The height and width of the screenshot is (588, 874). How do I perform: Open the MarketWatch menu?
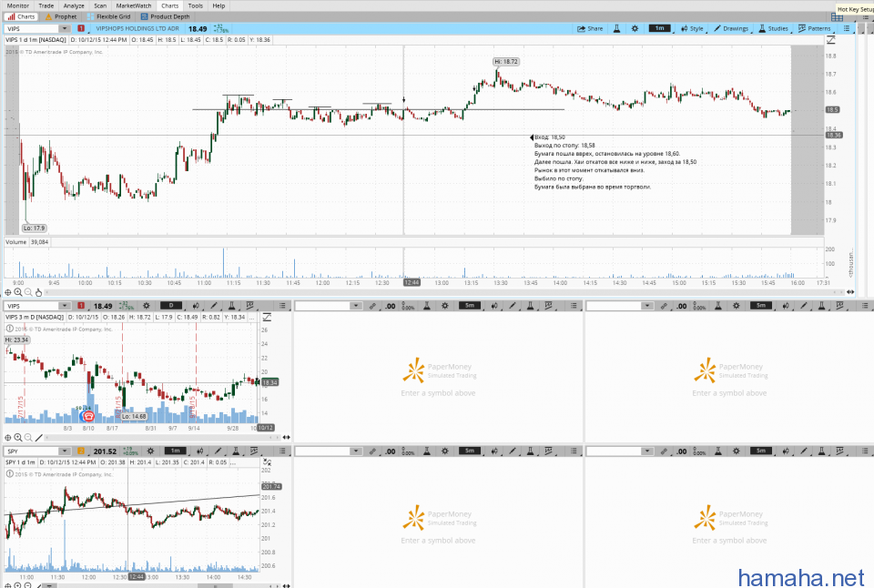click(134, 5)
